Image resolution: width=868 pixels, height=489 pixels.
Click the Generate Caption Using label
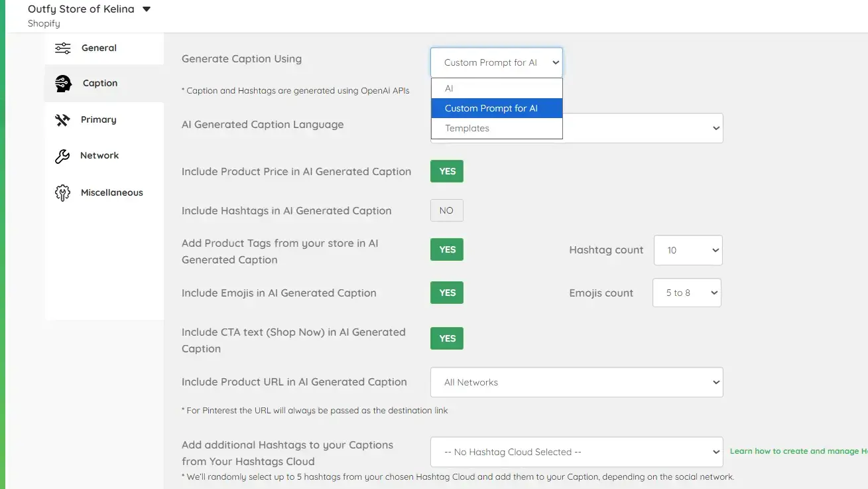coord(241,59)
